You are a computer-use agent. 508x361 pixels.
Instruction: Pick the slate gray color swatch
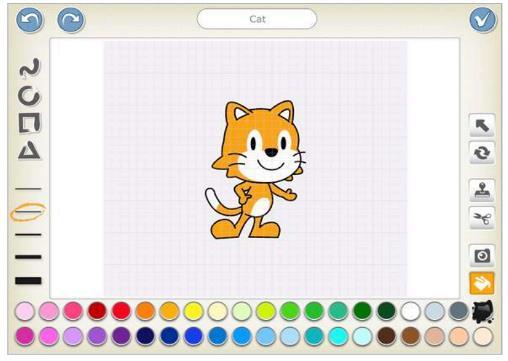pyautogui.click(x=459, y=311)
